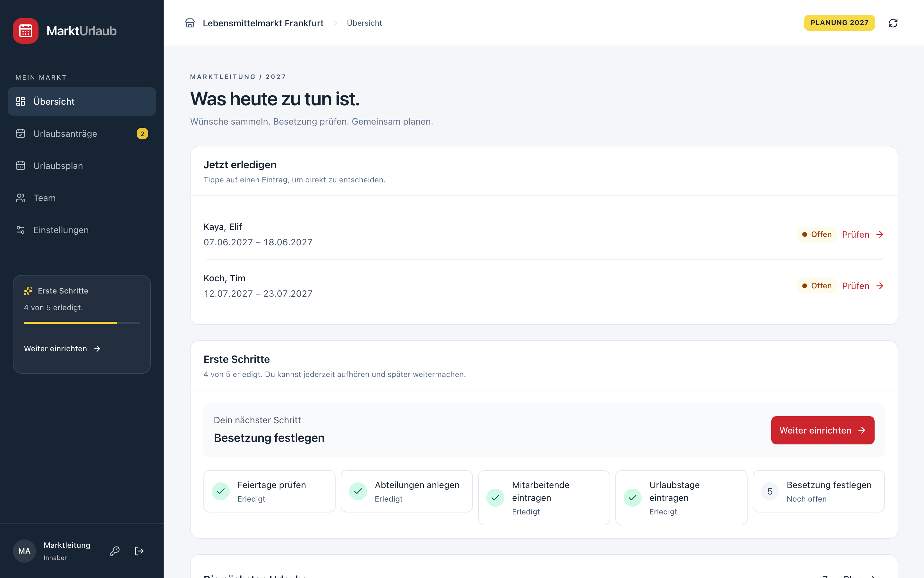
Task: Click the date range 07.06.2027 – 18.06.2027
Action: click(x=258, y=242)
